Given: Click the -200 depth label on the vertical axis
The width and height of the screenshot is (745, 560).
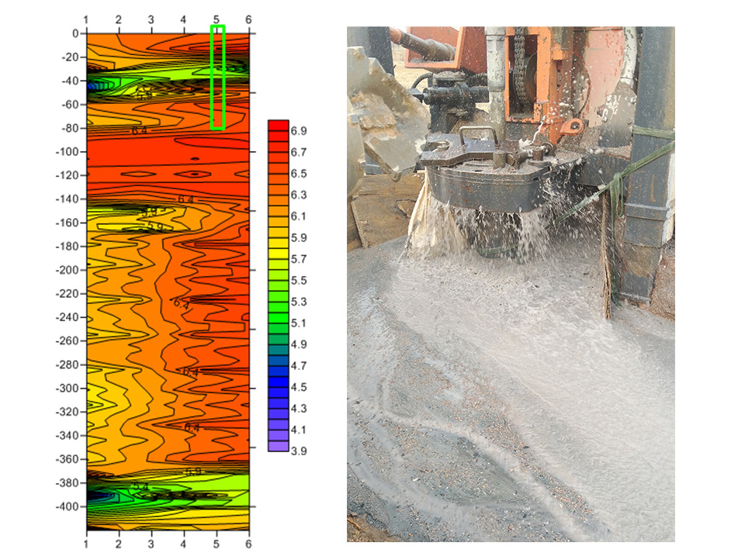Looking at the screenshot, I should [68, 270].
